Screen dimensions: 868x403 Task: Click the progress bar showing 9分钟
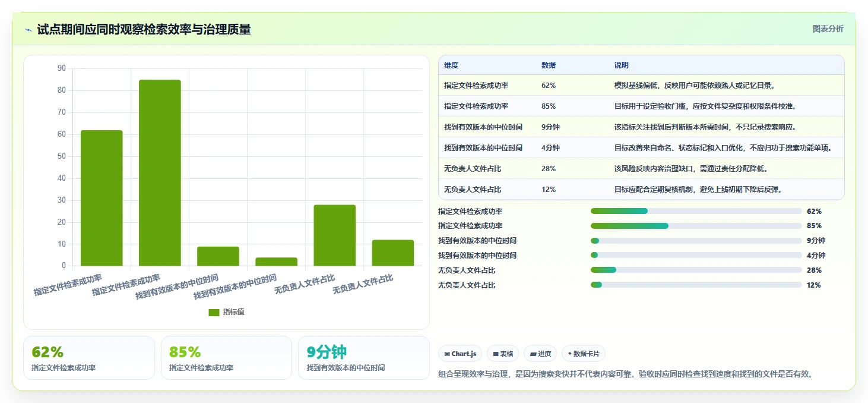[696, 241]
